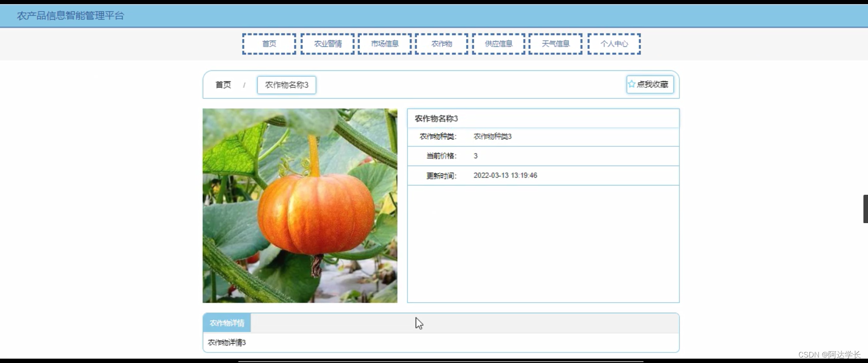This screenshot has height=363, width=868.
Task: Click the pumpkin crop image
Action: [300, 206]
